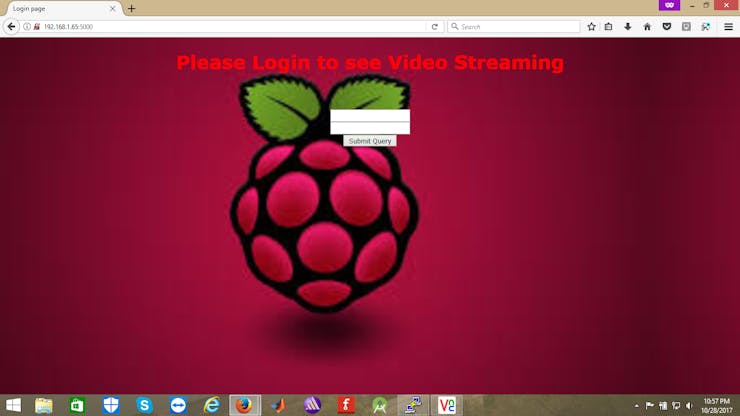Launch Android Studio from the taskbar

tap(379, 405)
